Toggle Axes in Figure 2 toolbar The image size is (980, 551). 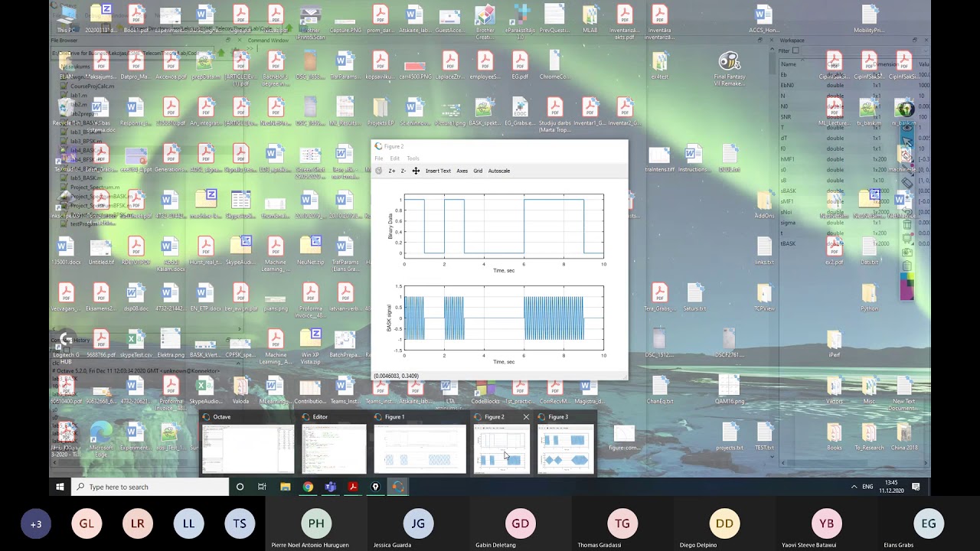tap(462, 171)
